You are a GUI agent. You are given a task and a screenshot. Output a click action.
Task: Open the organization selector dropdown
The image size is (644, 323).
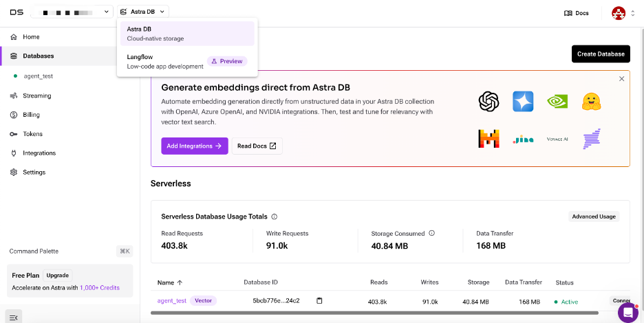click(x=72, y=12)
